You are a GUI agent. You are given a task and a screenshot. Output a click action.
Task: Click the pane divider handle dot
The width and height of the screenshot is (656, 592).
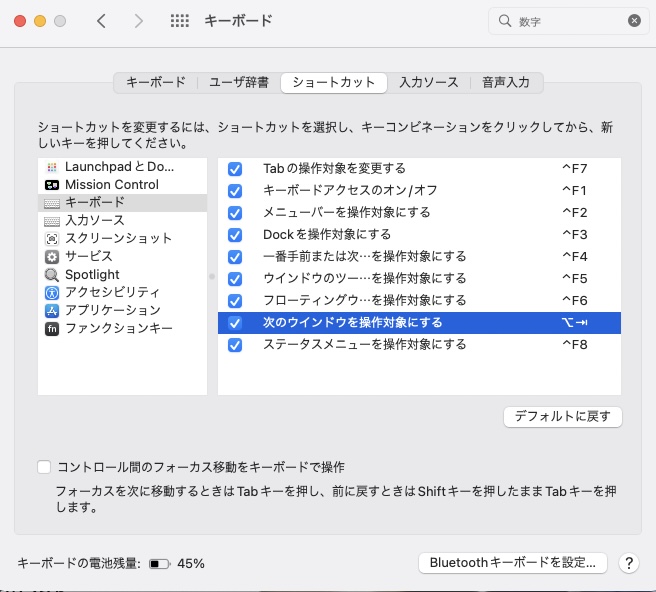pyautogui.click(x=212, y=277)
